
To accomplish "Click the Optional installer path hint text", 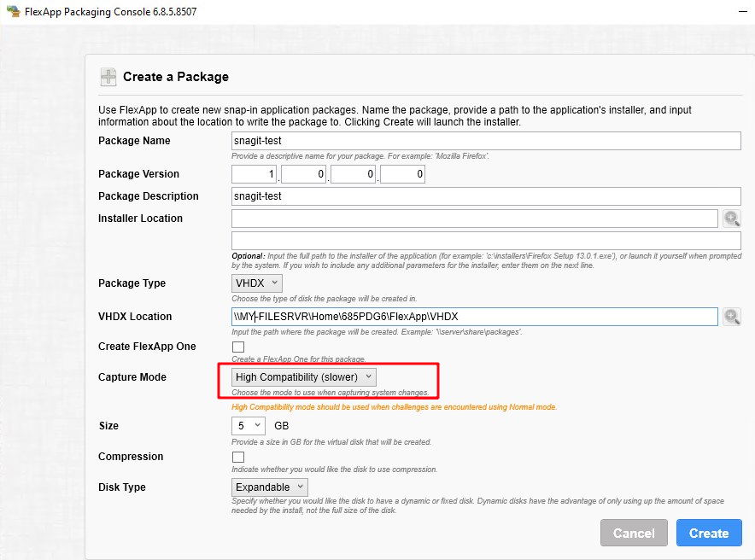I will [x=486, y=260].
